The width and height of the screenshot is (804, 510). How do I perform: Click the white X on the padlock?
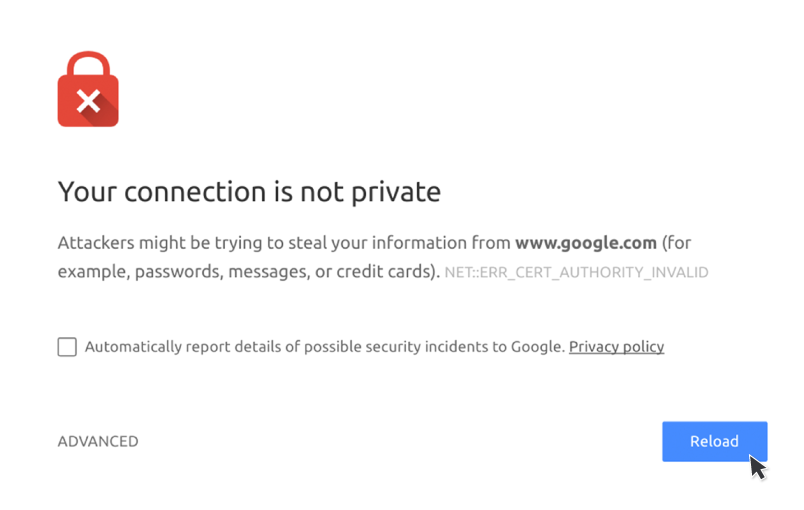(x=88, y=101)
